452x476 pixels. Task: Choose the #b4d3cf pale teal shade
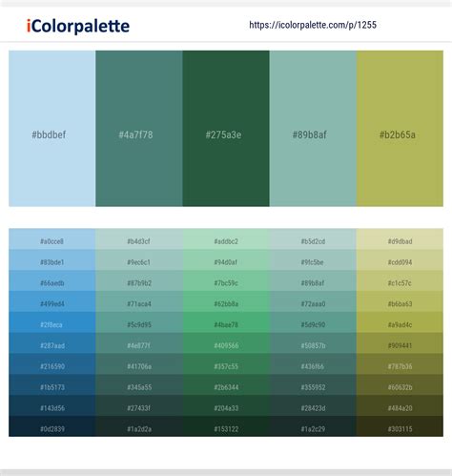[139, 239]
